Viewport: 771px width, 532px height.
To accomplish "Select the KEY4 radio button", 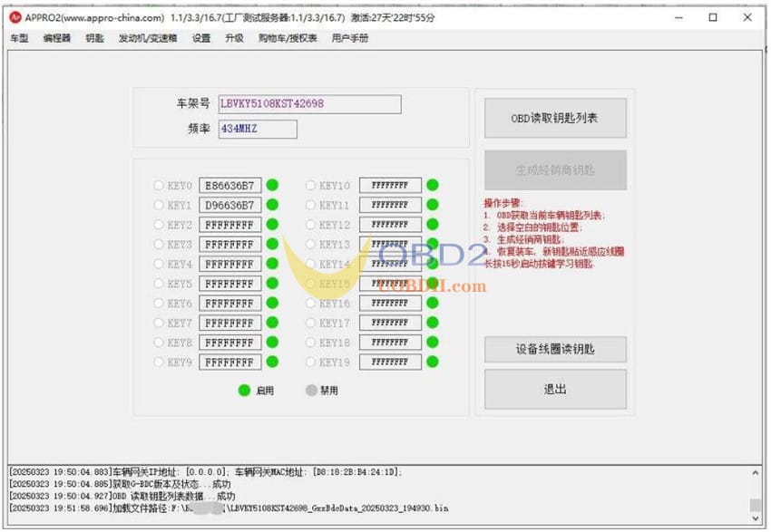I will [159, 264].
